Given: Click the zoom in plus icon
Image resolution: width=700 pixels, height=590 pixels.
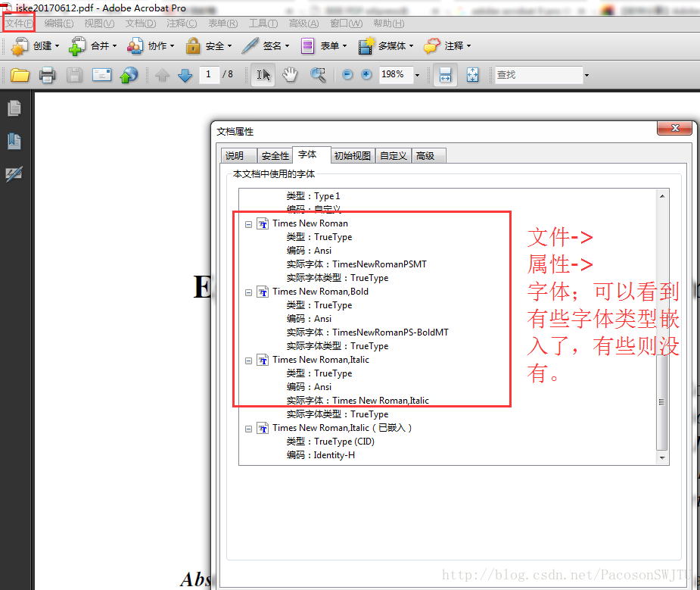Looking at the screenshot, I should click(x=366, y=74).
